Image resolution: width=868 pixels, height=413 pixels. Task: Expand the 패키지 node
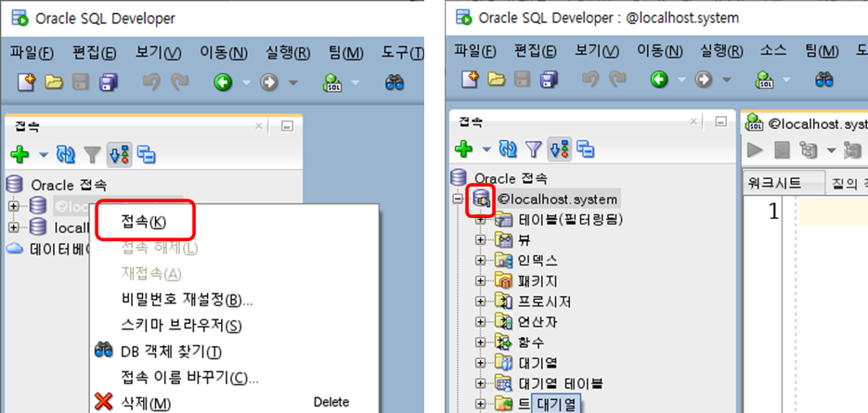[481, 282]
